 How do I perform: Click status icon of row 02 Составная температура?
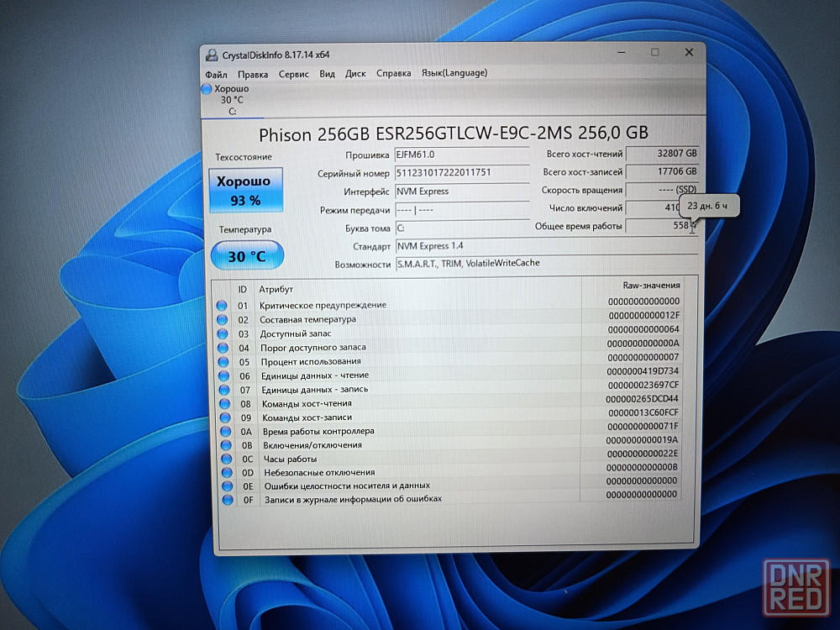223,320
